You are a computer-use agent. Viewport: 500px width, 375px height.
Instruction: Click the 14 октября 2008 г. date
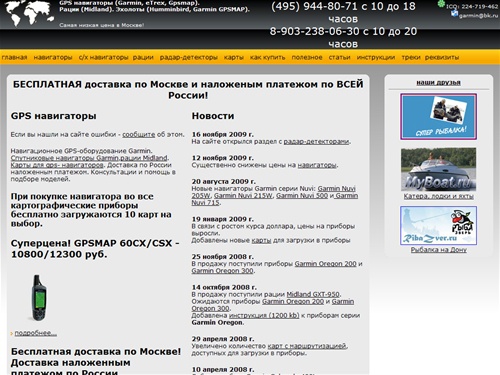tap(224, 287)
